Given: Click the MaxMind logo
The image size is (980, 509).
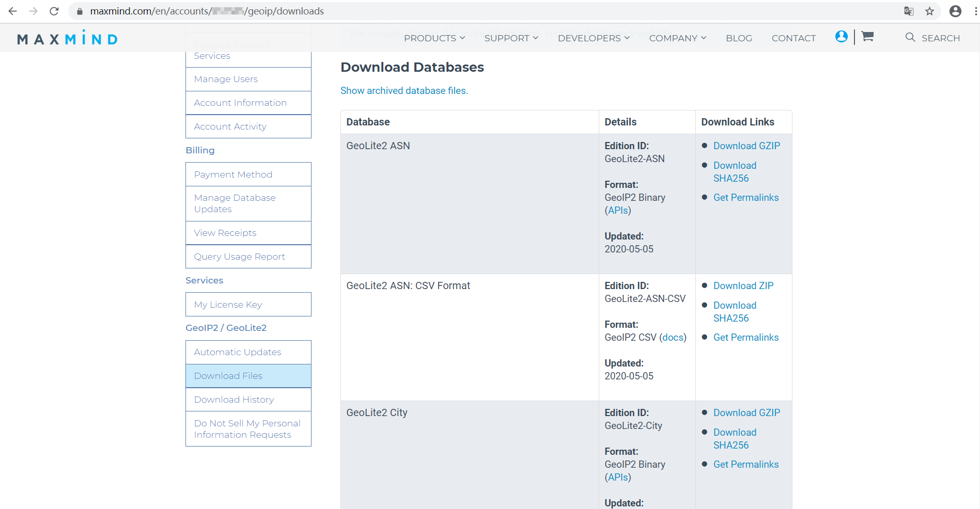Looking at the screenshot, I should point(68,38).
